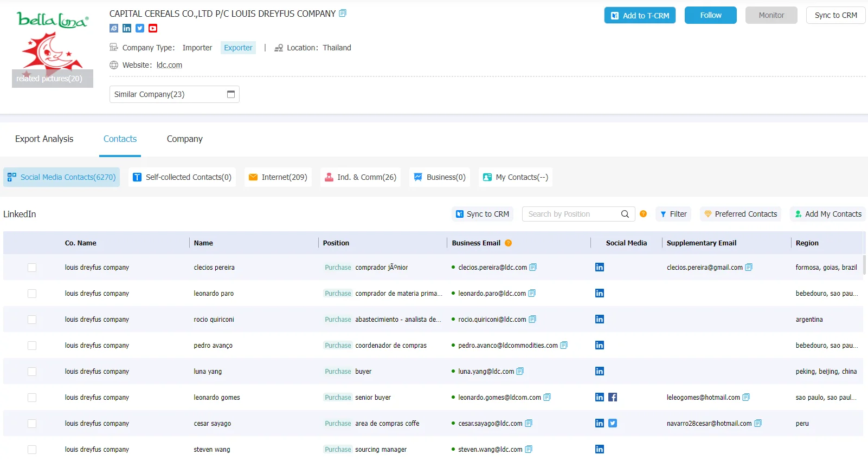Click the Business Email help icon
868x461 pixels.
click(x=508, y=243)
